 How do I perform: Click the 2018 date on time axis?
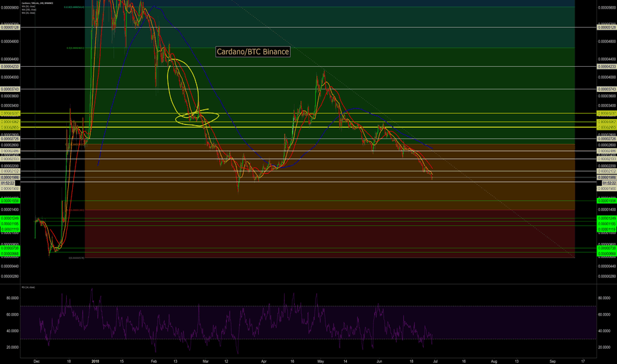point(95,361)
